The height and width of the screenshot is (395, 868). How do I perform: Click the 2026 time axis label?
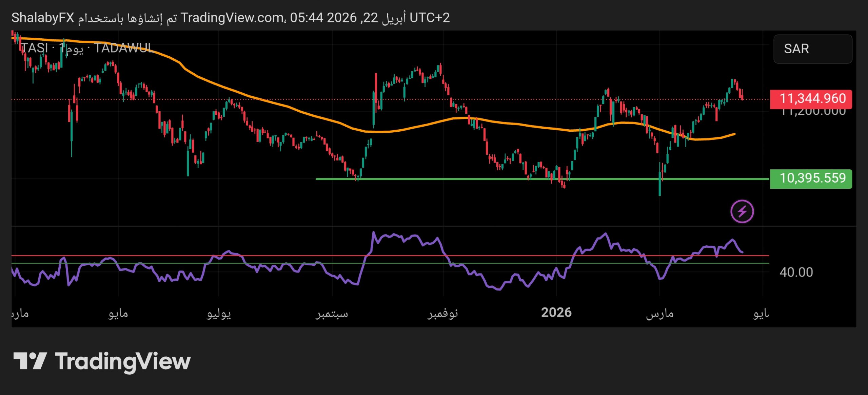click(x=556, y=313)
